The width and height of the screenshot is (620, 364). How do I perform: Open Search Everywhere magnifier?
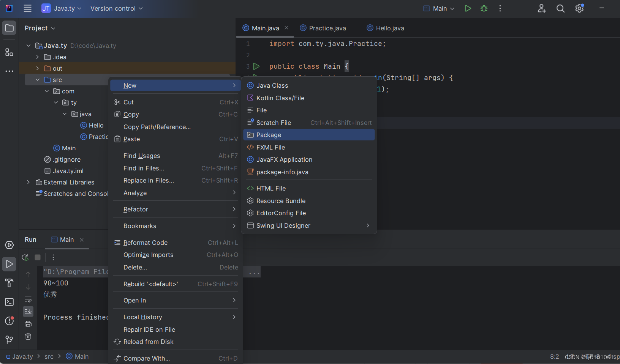[560, 8]
